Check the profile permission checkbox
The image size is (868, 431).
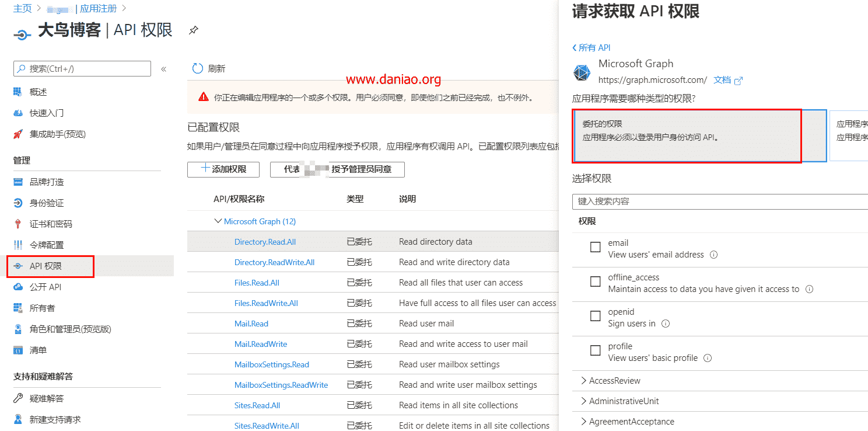pos(595,350)
